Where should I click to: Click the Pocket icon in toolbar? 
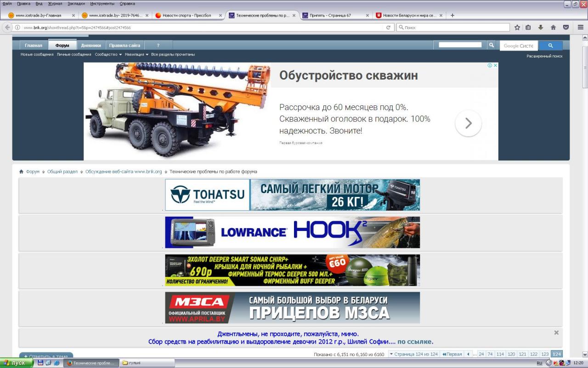click(566, 28)
